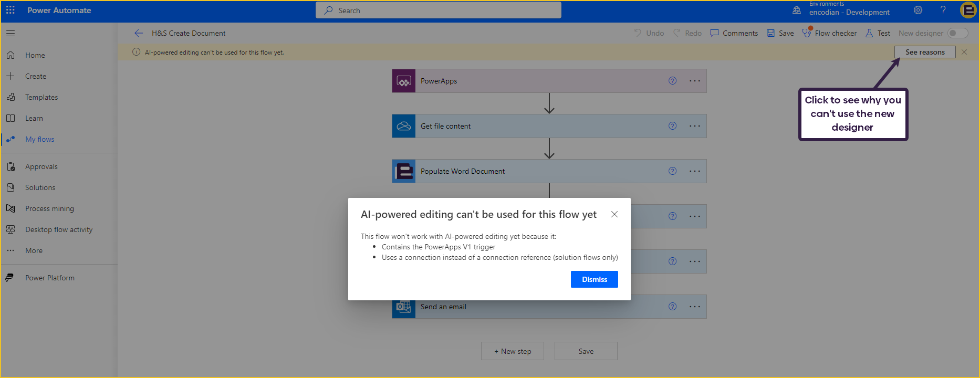Click the Save button below the flow
Viewport: 980px width, 378px height.
[x=586, y=351]
